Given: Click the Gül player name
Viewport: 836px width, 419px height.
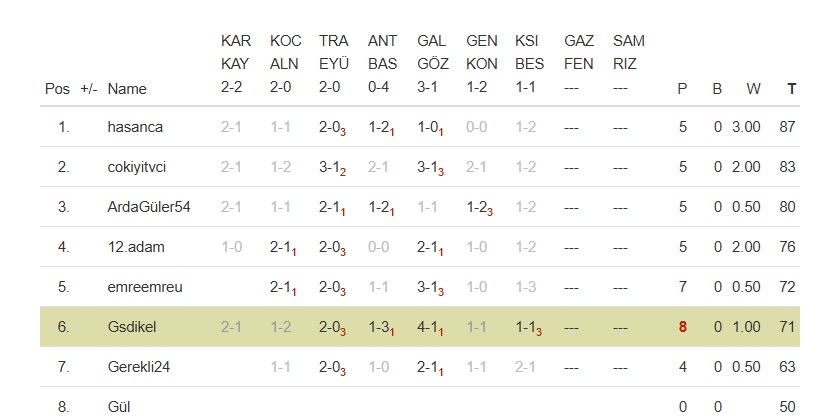Looking at the screenshot, I should (119, 407).
